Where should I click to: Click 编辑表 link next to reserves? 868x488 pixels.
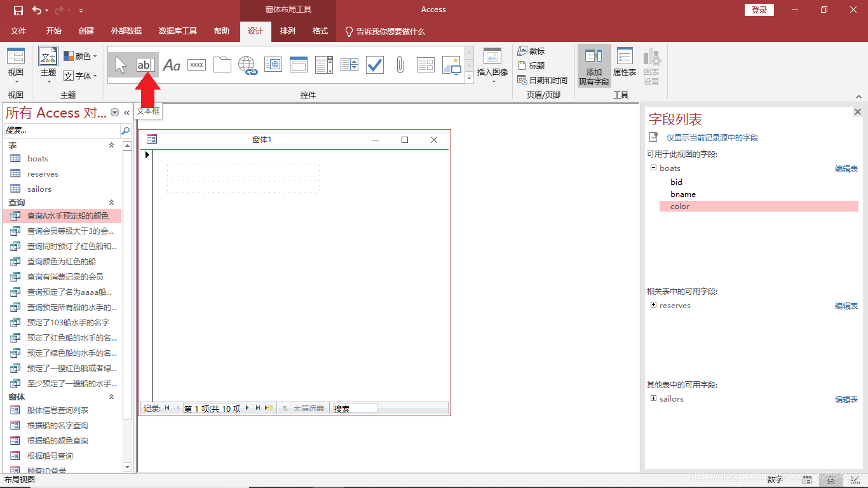click(846, 306)
